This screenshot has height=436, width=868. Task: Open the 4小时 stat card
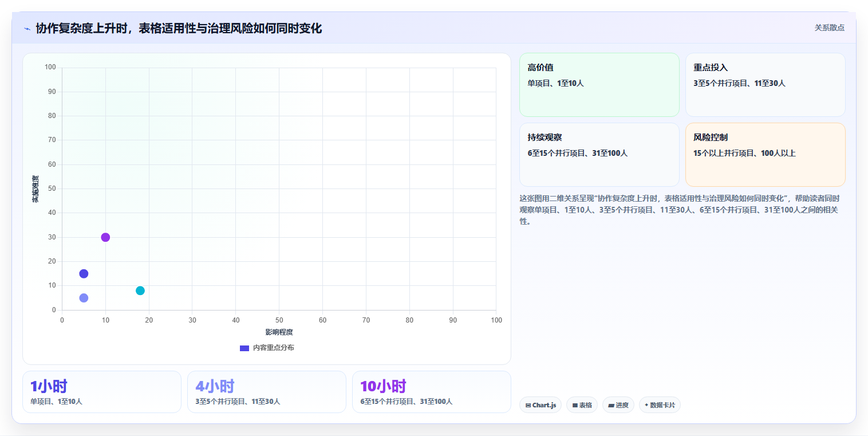(x=267, y=392)
